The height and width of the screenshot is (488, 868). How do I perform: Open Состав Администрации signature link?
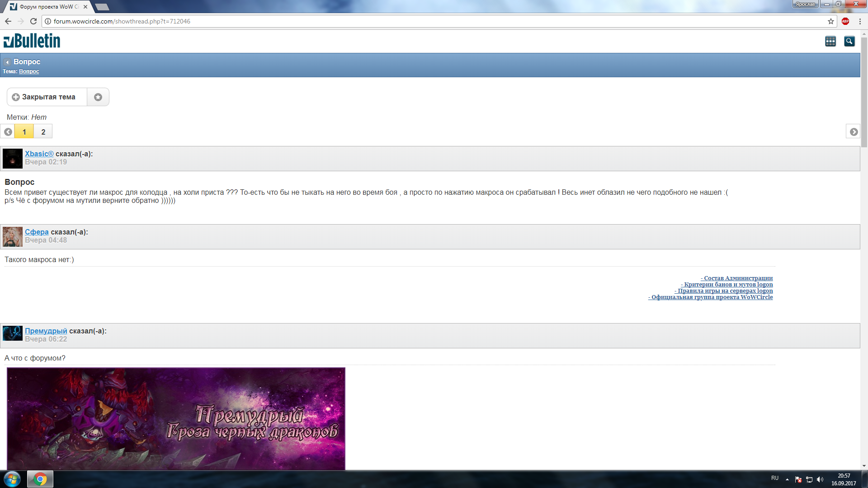tap(738, 278)
